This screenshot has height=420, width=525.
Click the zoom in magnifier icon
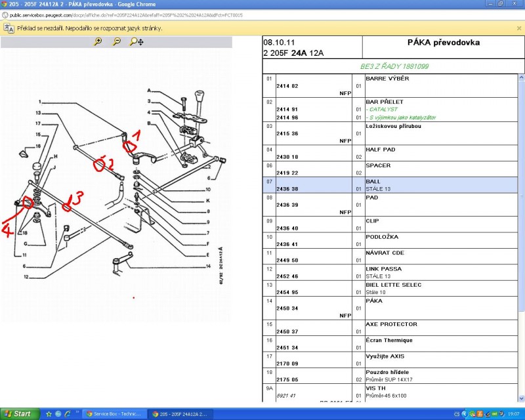tap(98, 41)
